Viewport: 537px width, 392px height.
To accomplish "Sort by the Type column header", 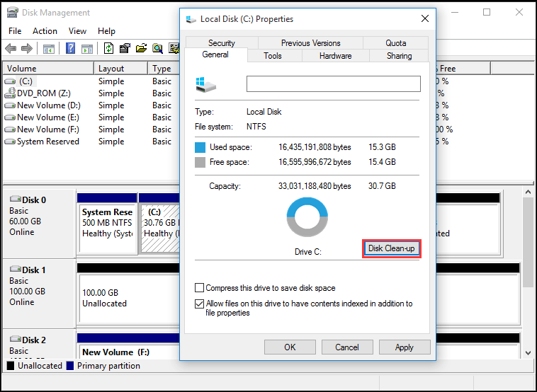I will click(x=164, y=69).
